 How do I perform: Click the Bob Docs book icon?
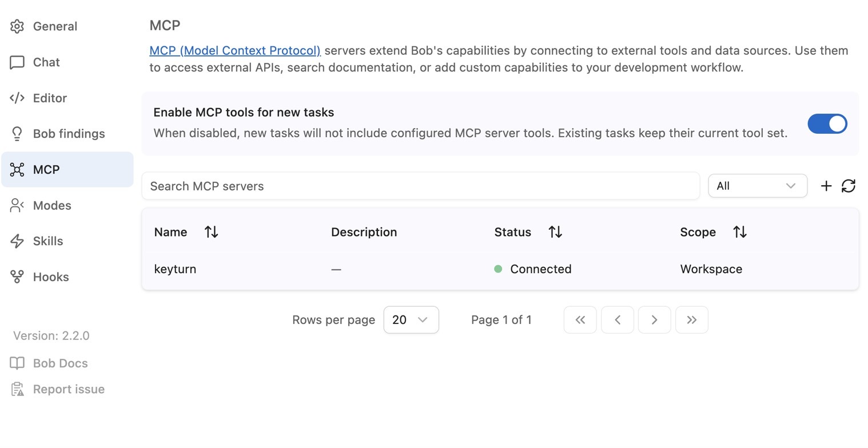(17, 363)
